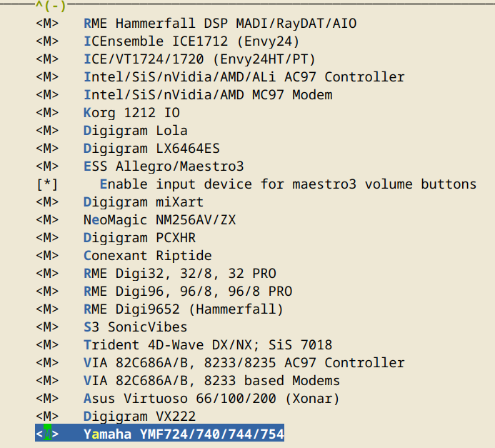Select NeoMagic NM256AV/ZX entry

(159, 220)
